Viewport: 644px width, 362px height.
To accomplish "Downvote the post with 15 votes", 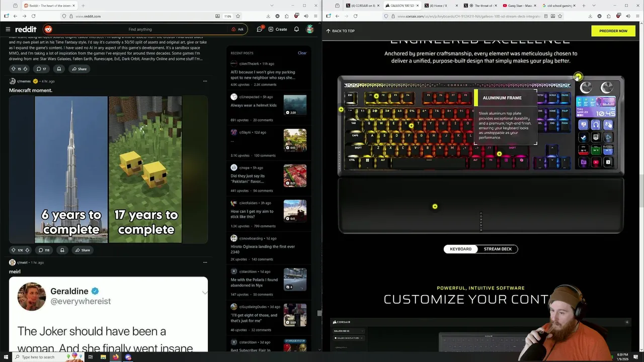I will click(26, 69).
